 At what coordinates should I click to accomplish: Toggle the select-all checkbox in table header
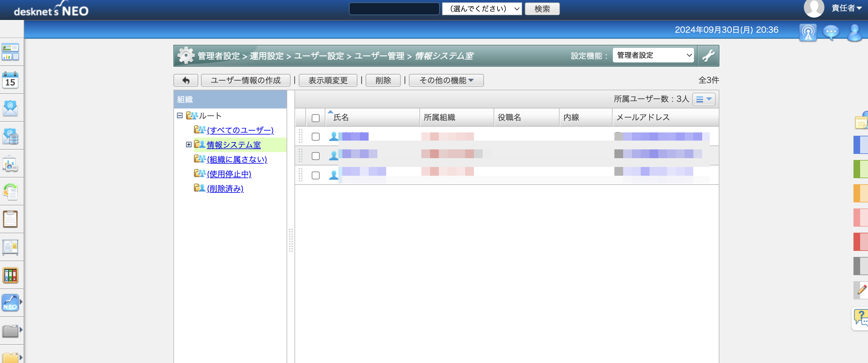tap(315, 118)
